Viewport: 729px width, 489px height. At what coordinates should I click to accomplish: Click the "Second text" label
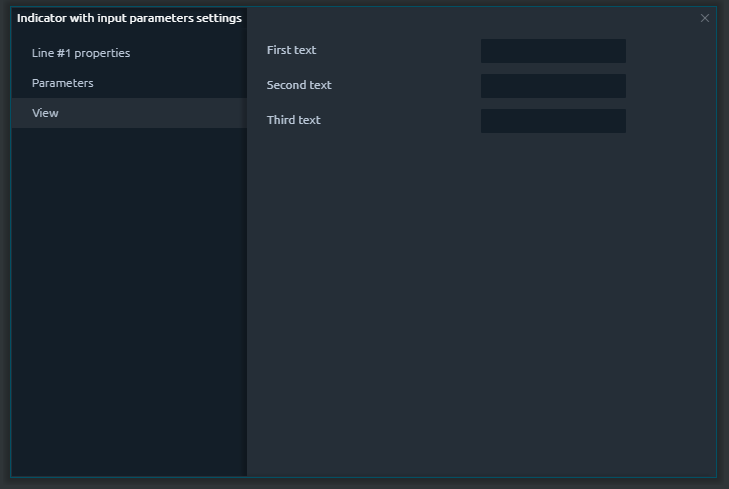(299, 85)
